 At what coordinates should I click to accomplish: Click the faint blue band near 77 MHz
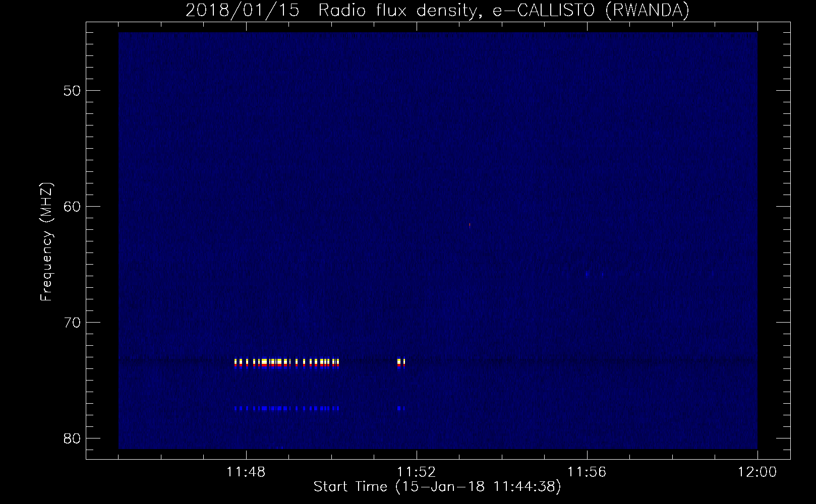click(x=287, y=408)
